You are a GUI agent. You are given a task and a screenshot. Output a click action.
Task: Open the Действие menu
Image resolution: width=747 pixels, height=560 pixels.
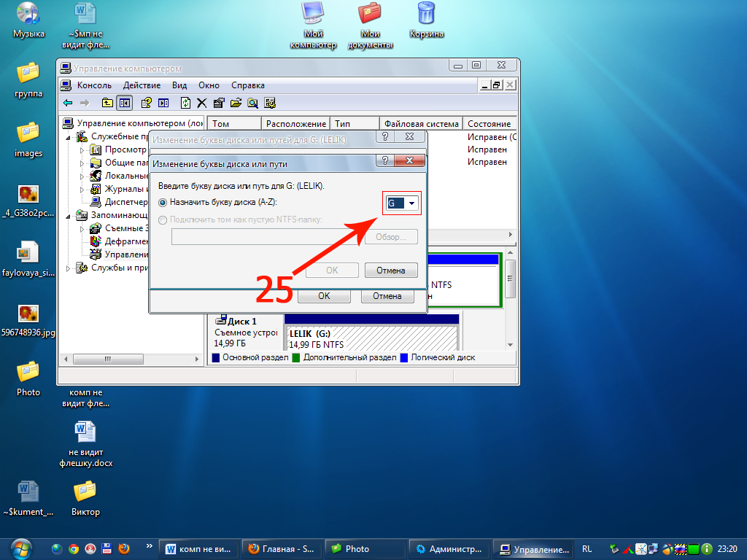click(x=142, y=85)
